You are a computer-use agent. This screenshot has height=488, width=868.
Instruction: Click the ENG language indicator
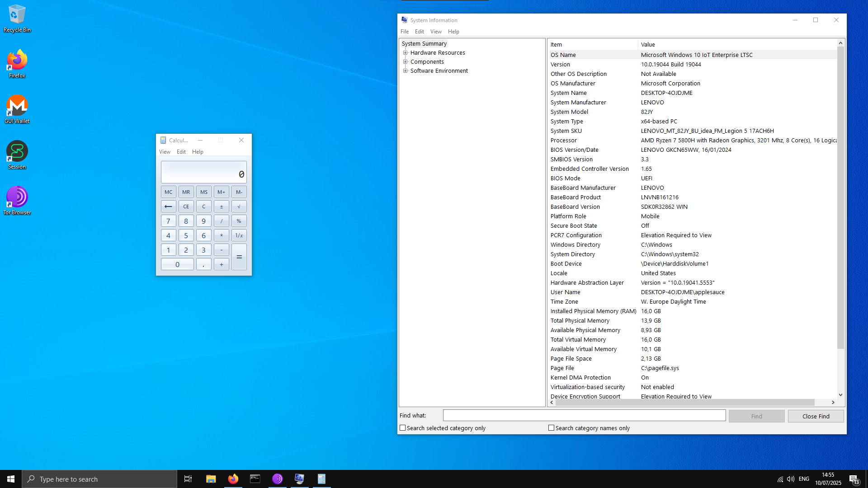804,479
